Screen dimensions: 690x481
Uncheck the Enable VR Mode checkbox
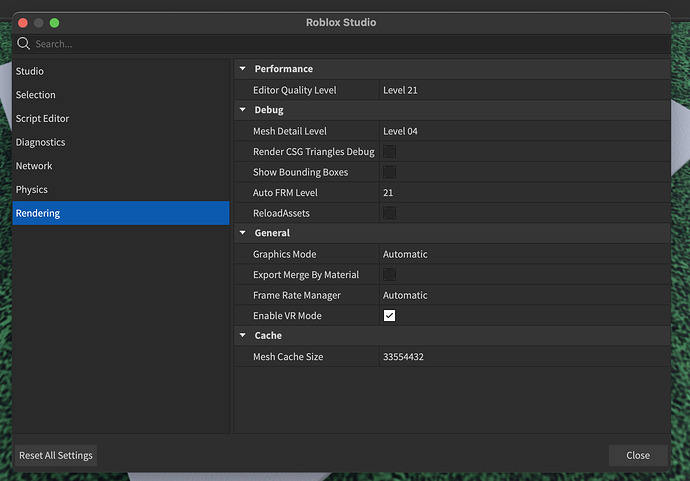389,316
